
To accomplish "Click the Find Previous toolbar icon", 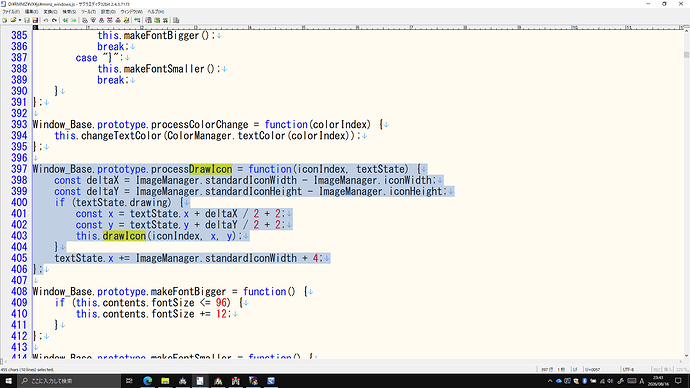I will click(x=101, y=20).
